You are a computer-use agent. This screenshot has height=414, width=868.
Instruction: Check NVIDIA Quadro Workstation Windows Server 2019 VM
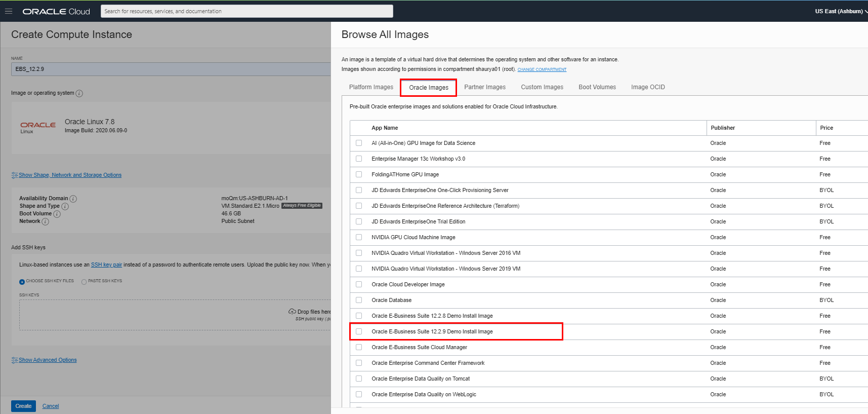click(359, 269)
